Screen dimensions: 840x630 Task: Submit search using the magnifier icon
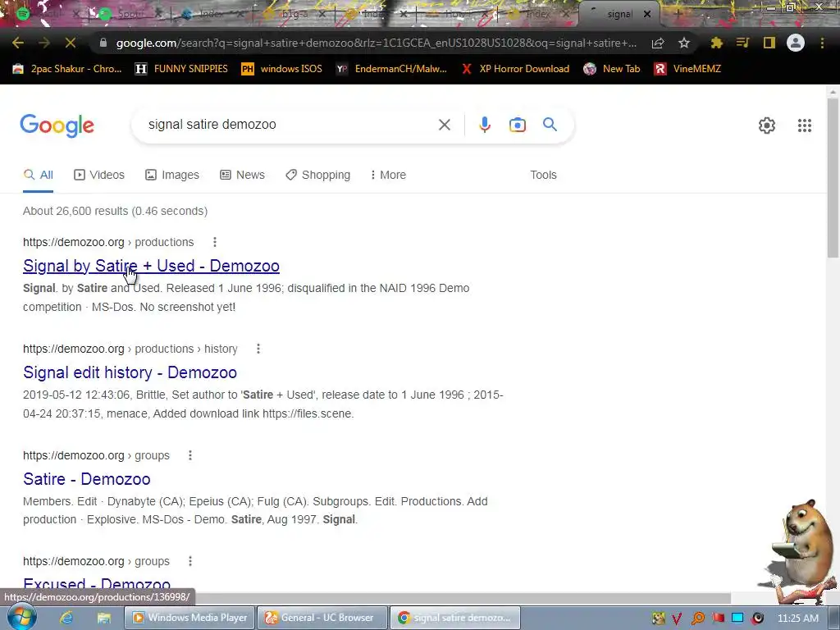(x=550, y=125)
